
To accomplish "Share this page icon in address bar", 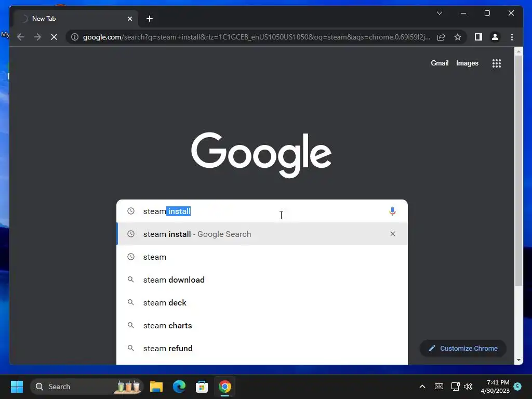I will [441, 37].
